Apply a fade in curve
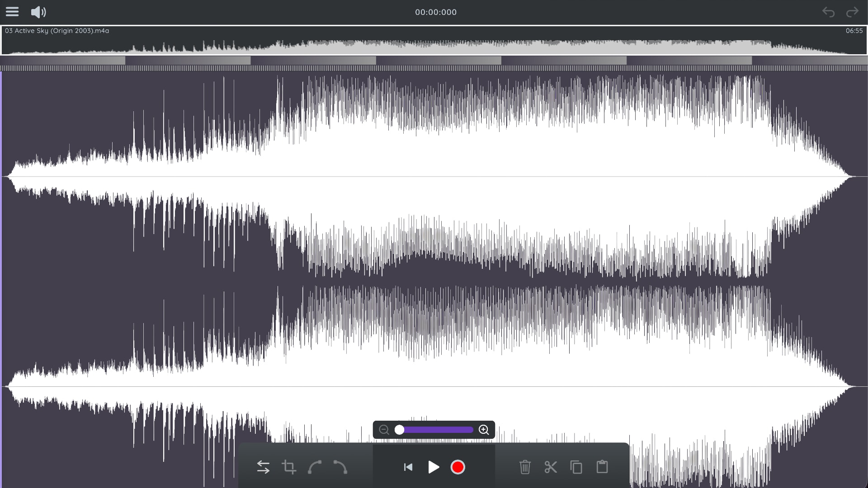Screen dimensions: 868x488 315,467
